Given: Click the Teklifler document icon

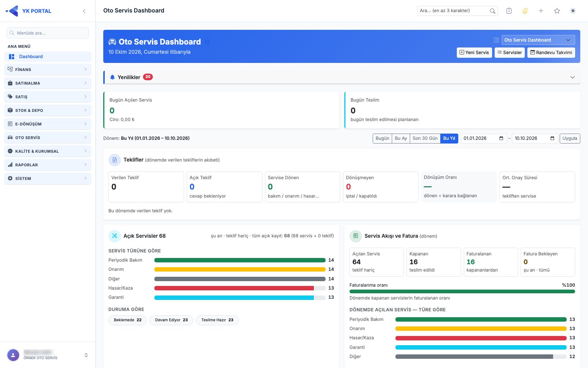Looking at the screenshot, I should coord(115,160).
